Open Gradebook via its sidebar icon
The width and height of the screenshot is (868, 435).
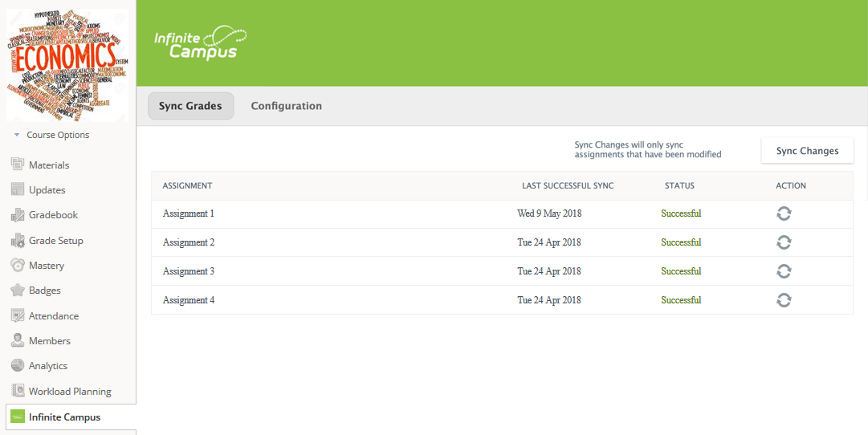click(18, 215)
